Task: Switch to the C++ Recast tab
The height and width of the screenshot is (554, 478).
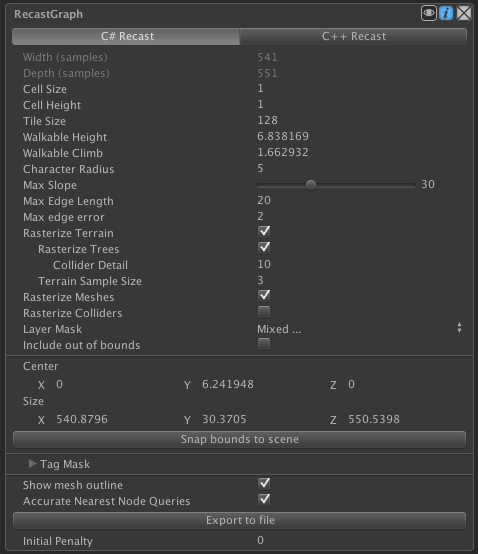Action: coord(353,36)
